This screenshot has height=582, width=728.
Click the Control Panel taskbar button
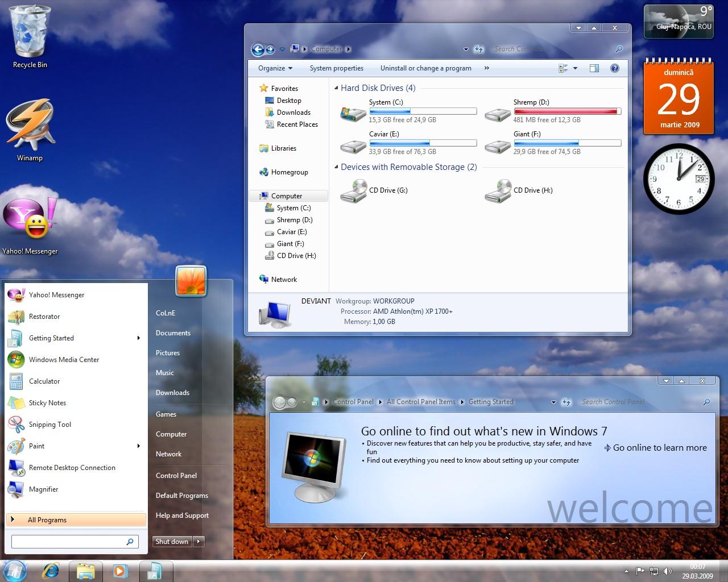coord(155,571)
